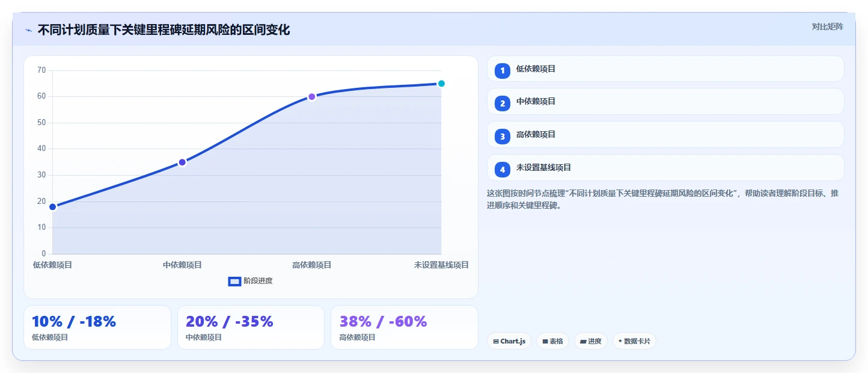Click the data point at 中依赖项目
The image size is (868, 373).
(182, 162)
